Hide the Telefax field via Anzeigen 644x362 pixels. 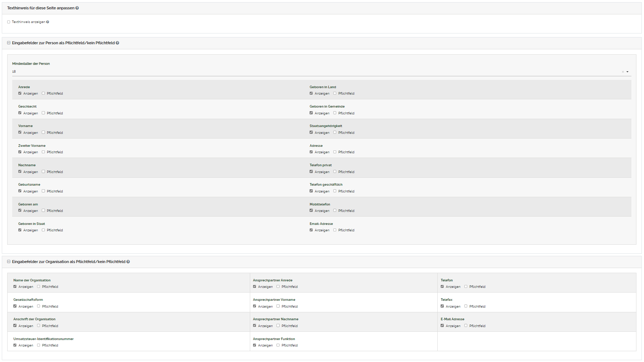point(442,306)
